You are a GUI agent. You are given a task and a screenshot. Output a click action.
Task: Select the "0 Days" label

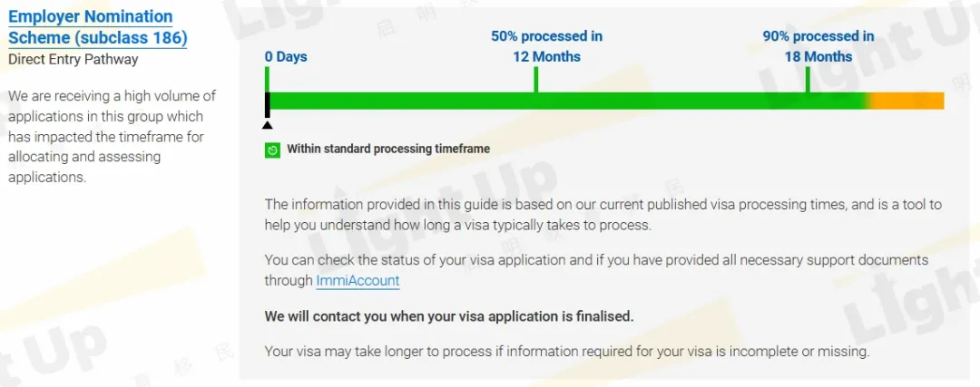click(286, 57)
